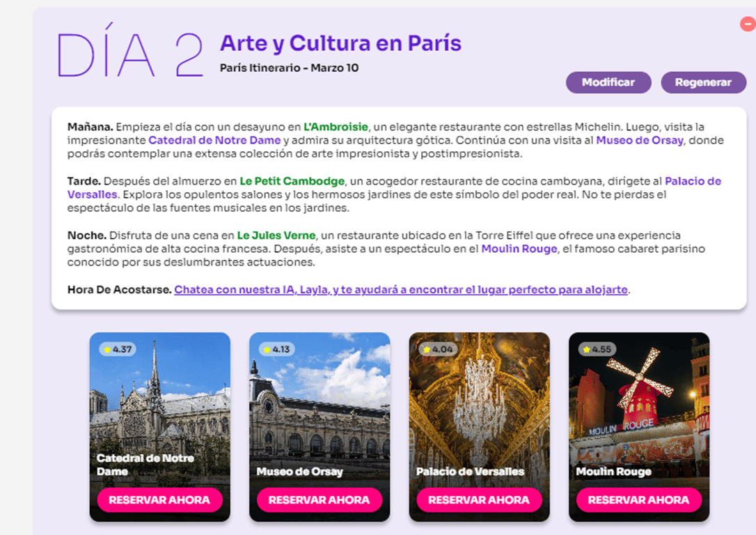This screenshot has height=535, width=756.
Task: Open the Le Jules Verne restaurant link
Action: [x=276, y=235]
